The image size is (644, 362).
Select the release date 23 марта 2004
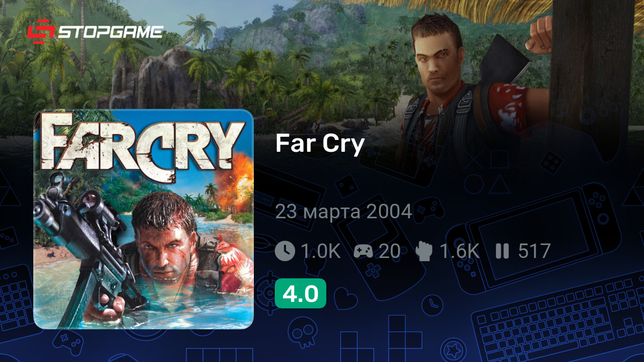tap(343, 212)
